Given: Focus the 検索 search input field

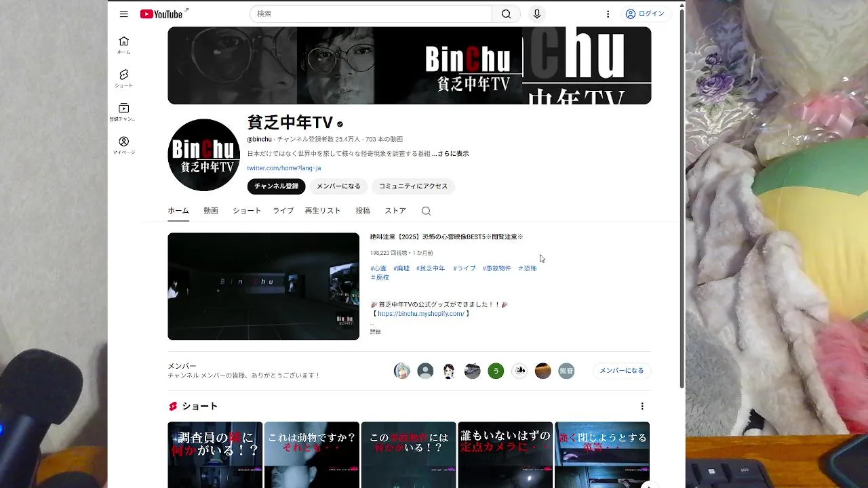Looking at the screenshot, I should [x=371, y=14].
